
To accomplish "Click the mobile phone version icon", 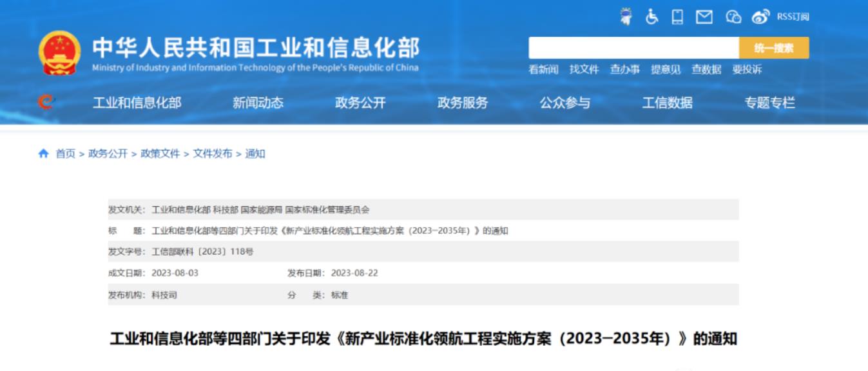I will pos(677,16).
